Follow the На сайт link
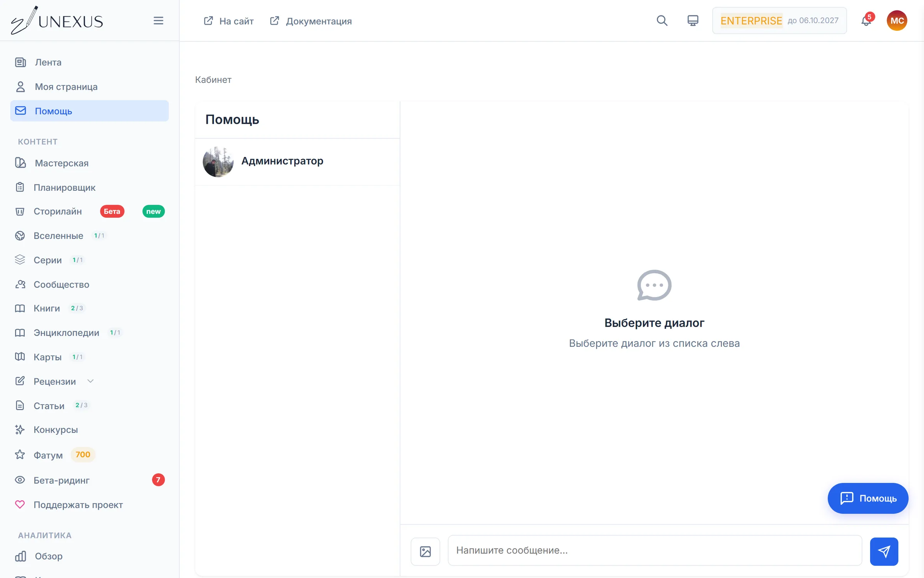This screenshot has height=578, width=924. point(229,21)
